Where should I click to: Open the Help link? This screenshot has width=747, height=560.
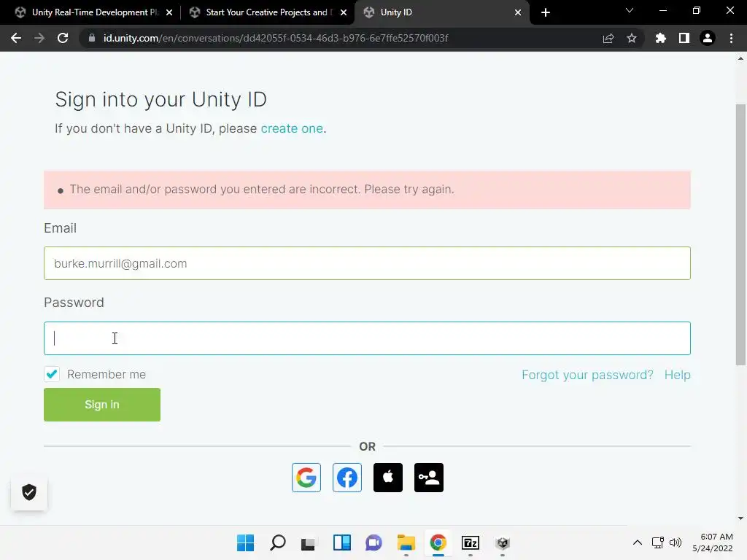678,375
